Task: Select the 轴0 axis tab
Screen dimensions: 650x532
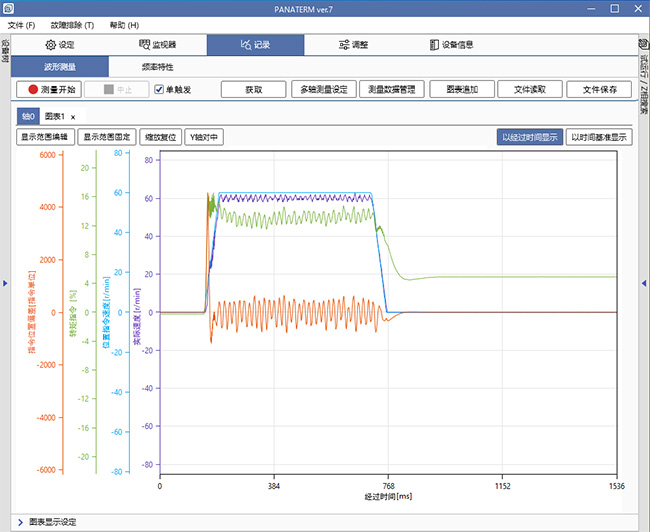Action: click(x=28, y=117)
